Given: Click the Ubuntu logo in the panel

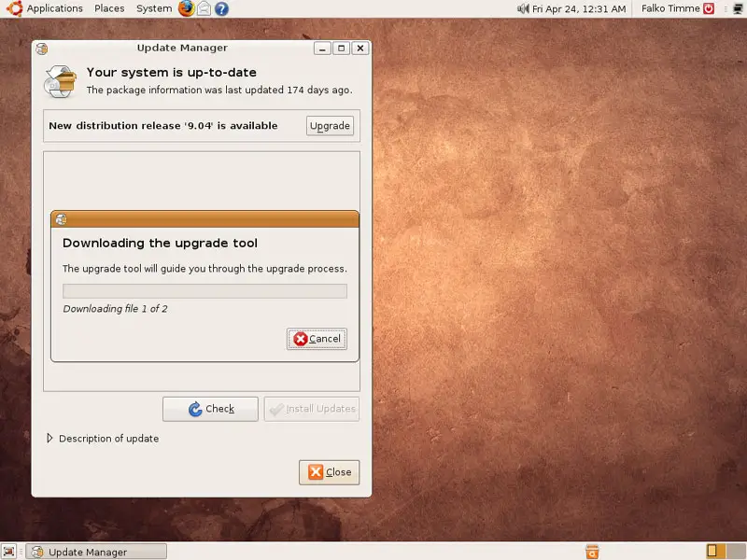Looking at the screenshot, I should [x=15, y=8].
